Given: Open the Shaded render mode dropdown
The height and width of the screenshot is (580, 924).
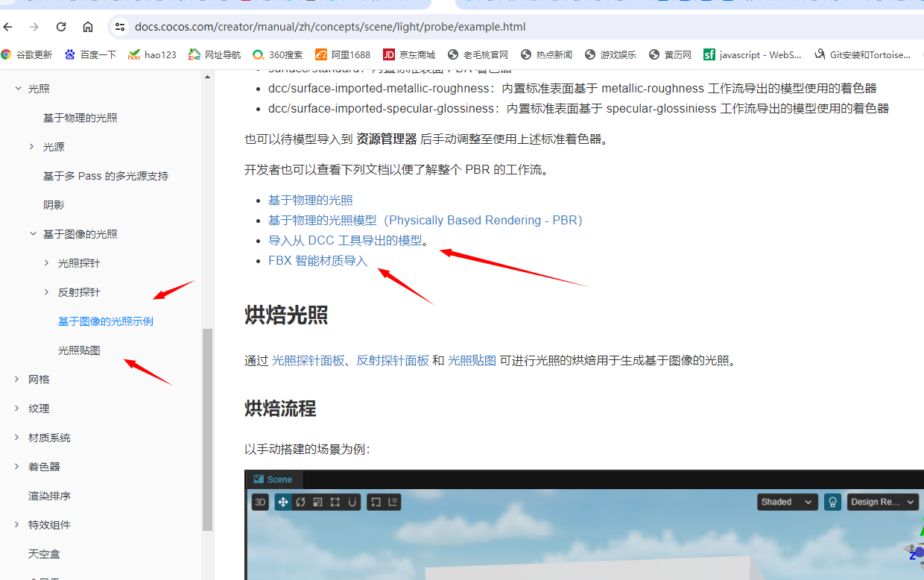Looking at the screenshot, I should (x=788, y=502).
